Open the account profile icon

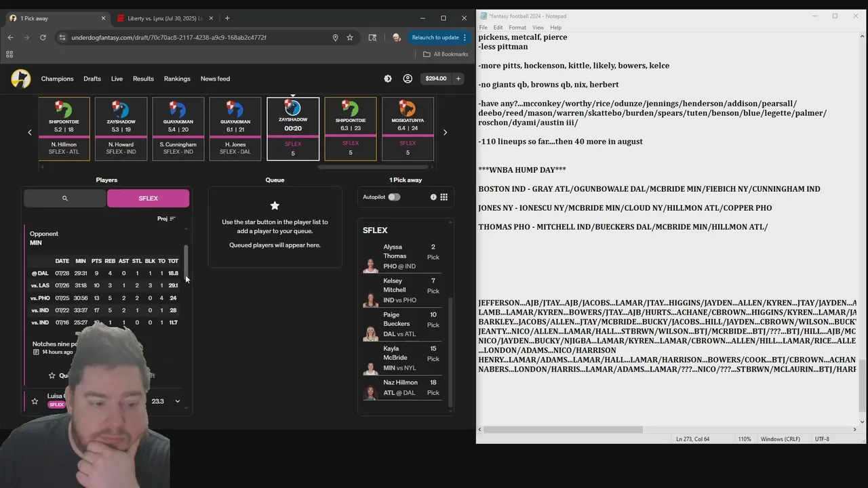pyautogui.click(x=408, y=79)
